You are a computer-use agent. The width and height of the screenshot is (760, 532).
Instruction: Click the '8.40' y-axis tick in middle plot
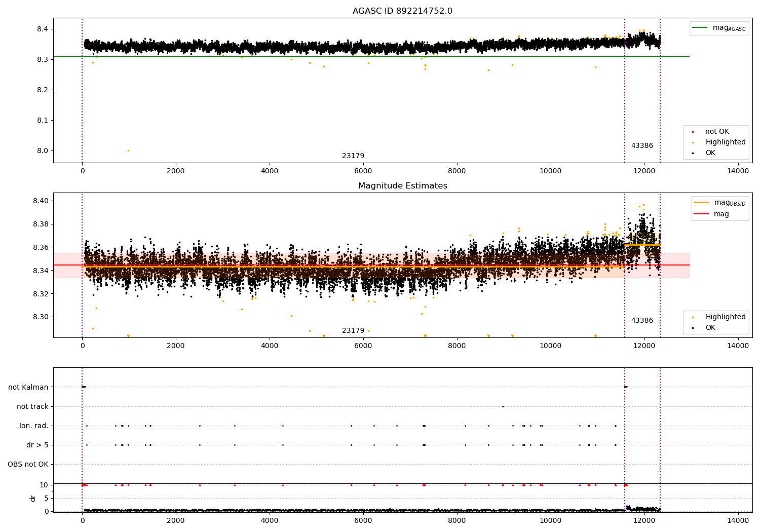41,201
